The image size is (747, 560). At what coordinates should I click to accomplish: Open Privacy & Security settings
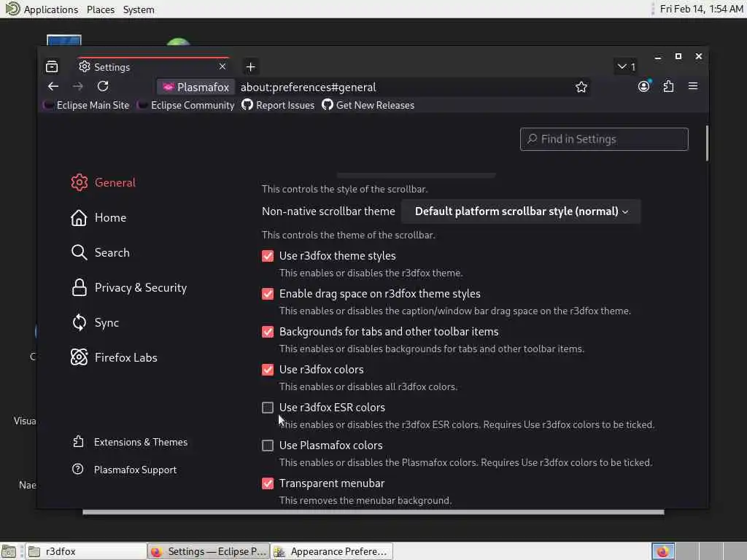(128, 287)
